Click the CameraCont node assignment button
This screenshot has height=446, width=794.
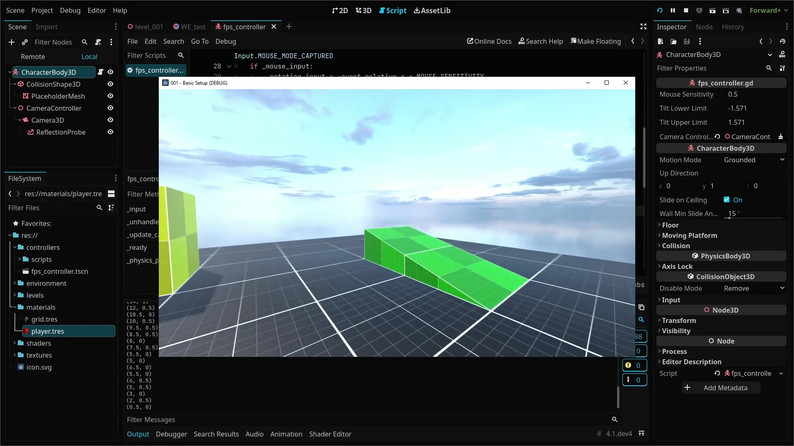coord(747,137)
